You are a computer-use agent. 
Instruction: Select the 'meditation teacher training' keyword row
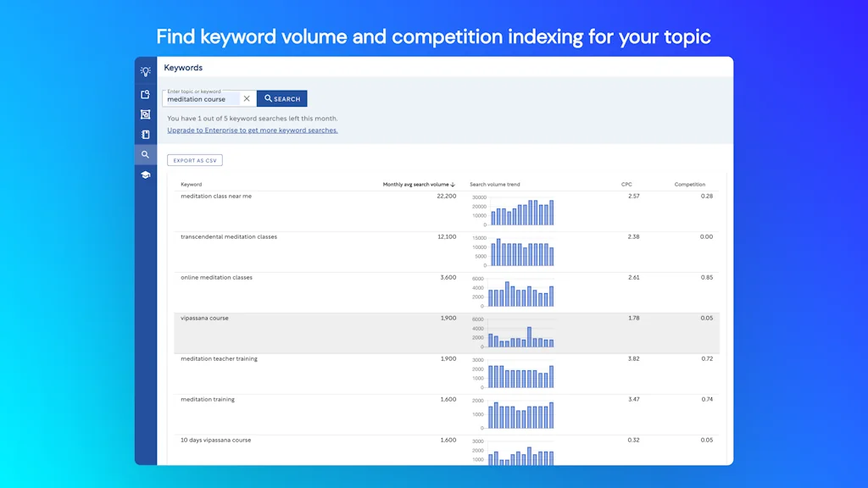coord(219,359)
